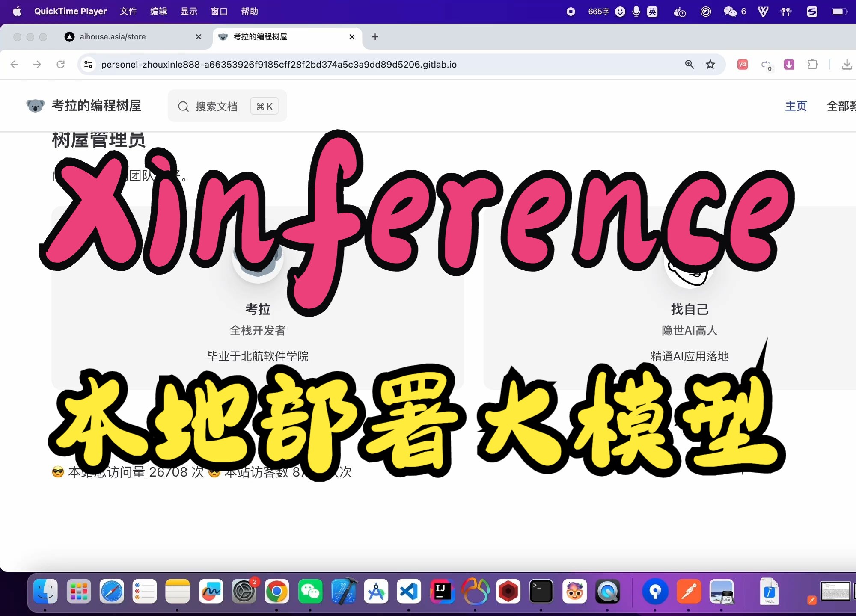
Task: Click the red Youdao extension icon
Action: point(743,65)
